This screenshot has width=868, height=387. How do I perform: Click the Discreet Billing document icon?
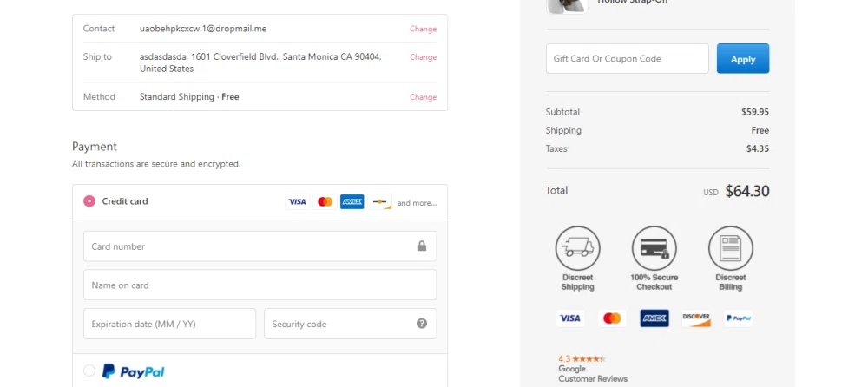731,248
